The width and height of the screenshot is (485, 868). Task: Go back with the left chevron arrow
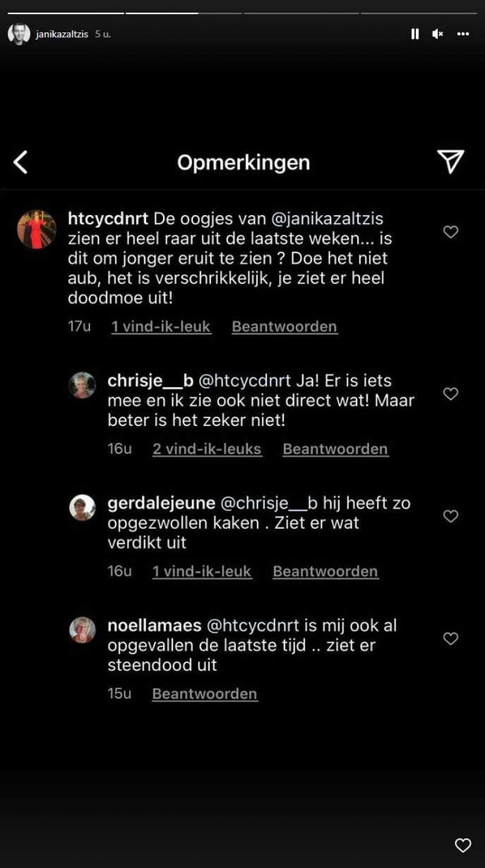21,162
